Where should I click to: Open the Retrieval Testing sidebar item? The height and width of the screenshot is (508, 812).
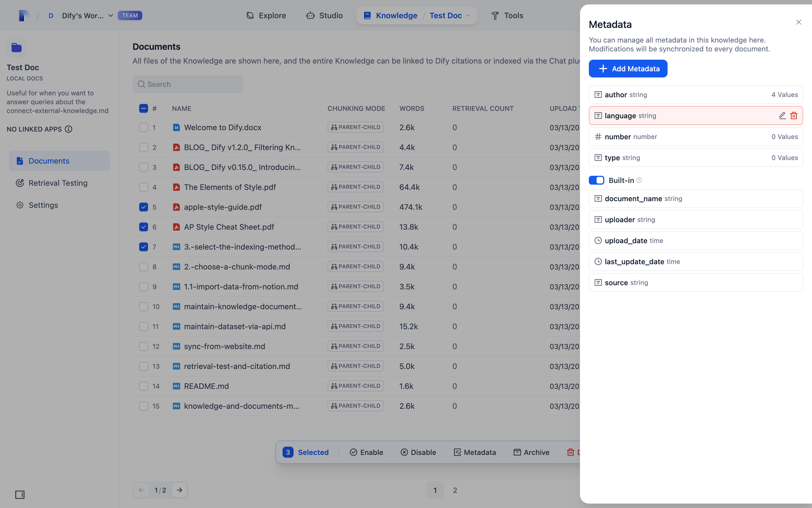point(58,183)
